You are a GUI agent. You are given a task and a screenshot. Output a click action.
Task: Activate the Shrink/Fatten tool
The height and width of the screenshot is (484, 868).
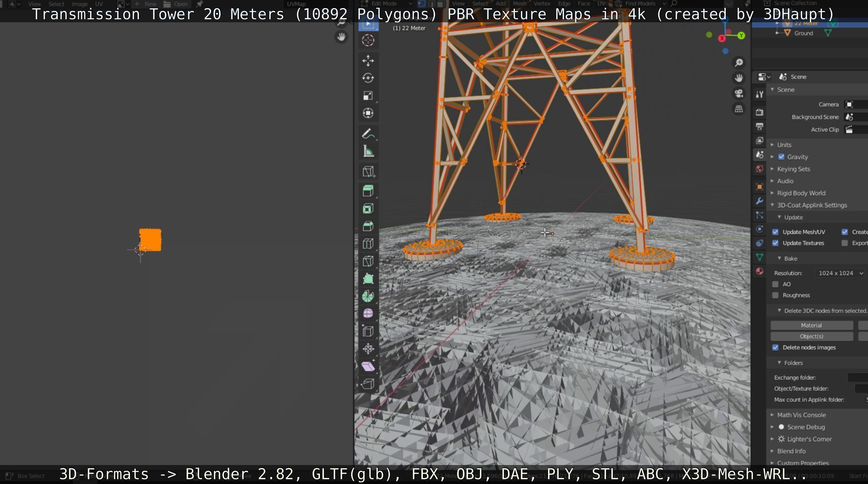click(x=368, y=349)
